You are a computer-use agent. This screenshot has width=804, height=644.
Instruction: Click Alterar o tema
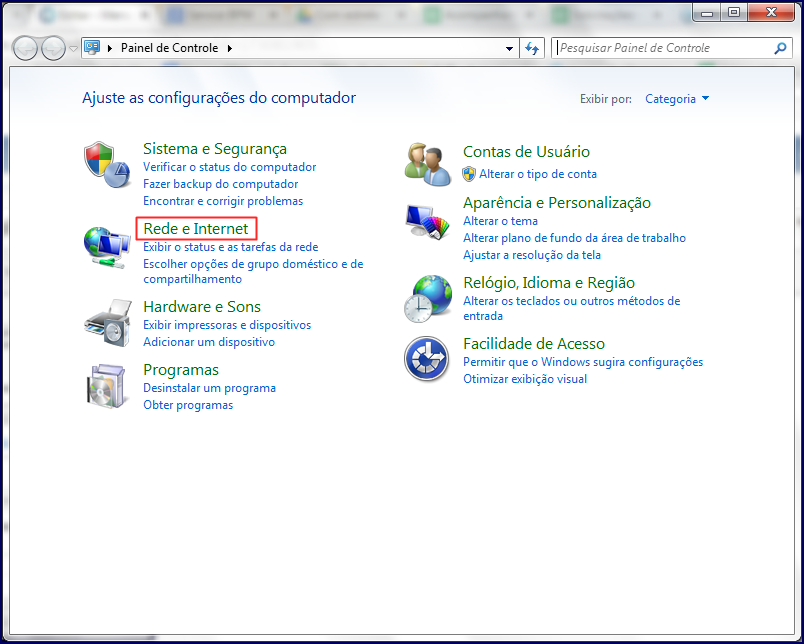click(500, 220)
